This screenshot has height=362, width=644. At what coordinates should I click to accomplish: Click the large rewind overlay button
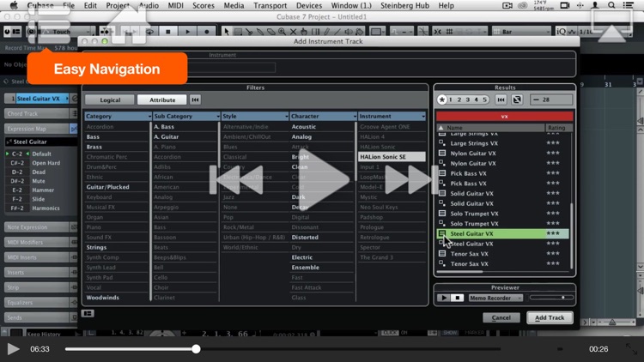[237, 180]
